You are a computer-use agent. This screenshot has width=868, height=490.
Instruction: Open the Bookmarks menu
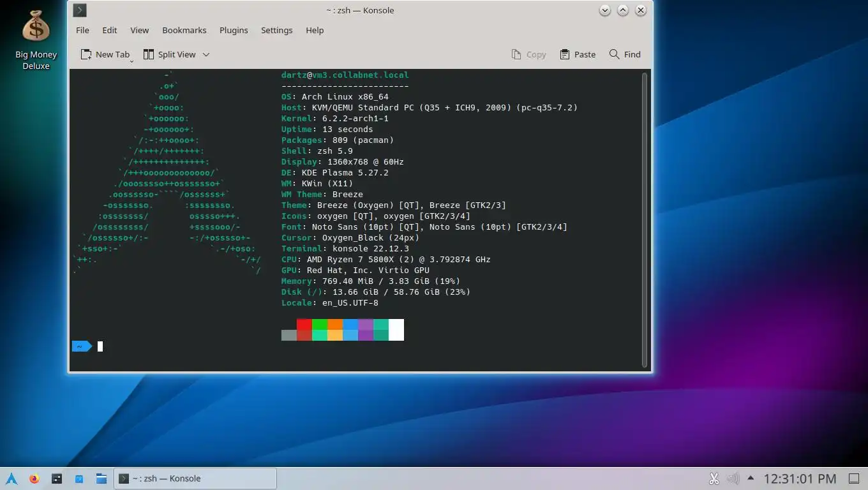(184, 30)
